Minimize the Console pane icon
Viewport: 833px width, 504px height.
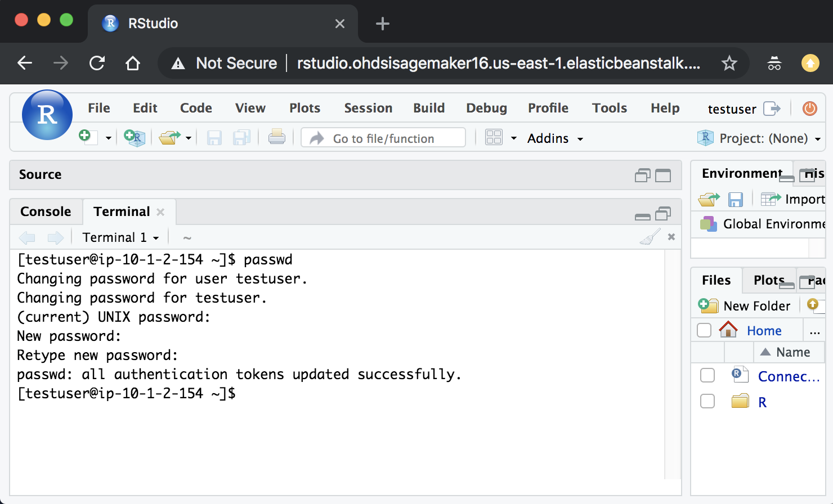pyautogui.click(x=642, y=217)
